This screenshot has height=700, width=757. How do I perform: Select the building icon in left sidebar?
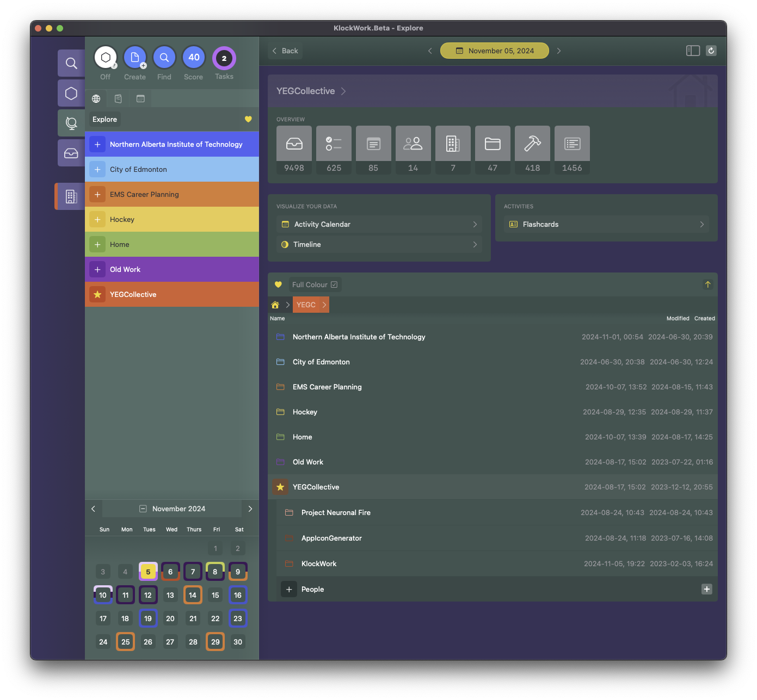click(x=71, y=196)
